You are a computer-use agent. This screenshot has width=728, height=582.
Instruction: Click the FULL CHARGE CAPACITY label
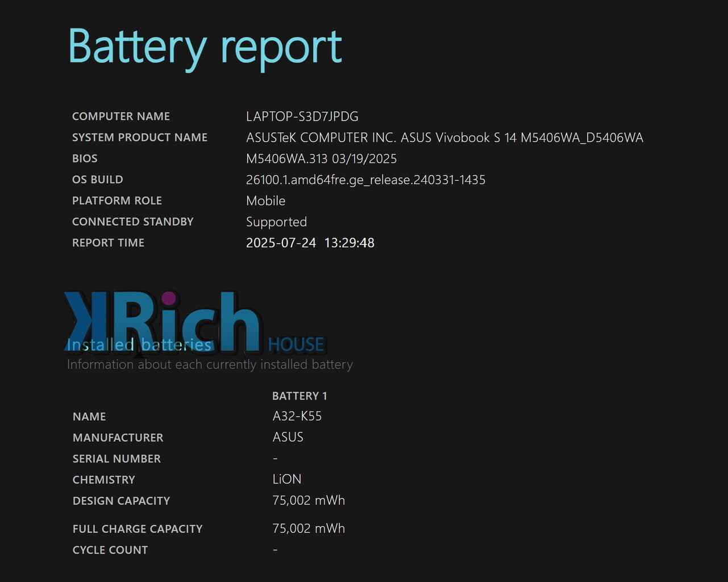(138, 529)
